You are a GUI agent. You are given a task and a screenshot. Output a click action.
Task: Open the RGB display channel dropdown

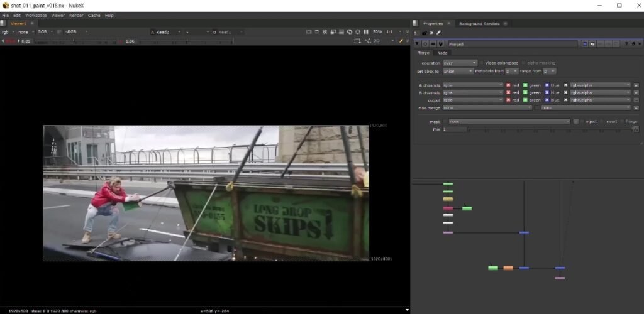(45, 31)
